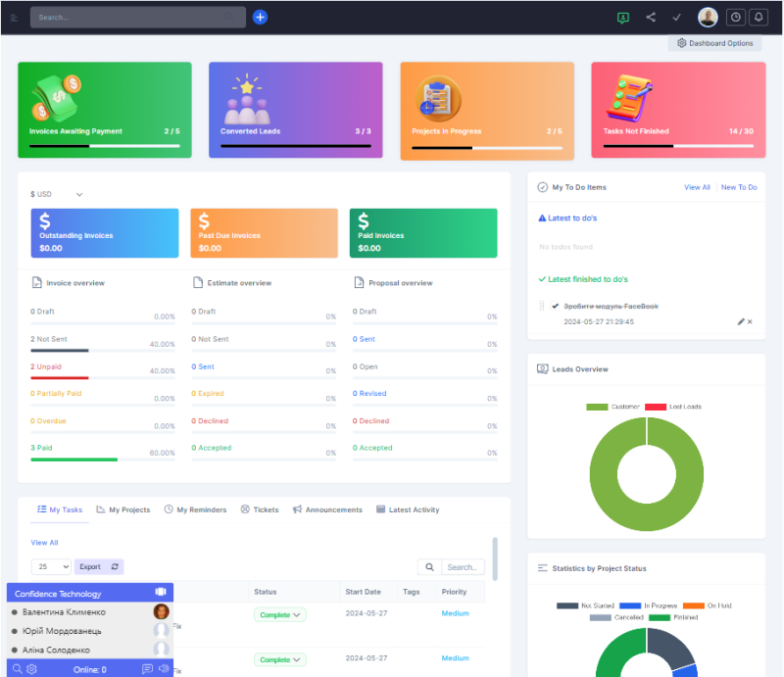
Task: Uncheck the finished FaceBook to-do checkbox
Action: coord(556,307)
